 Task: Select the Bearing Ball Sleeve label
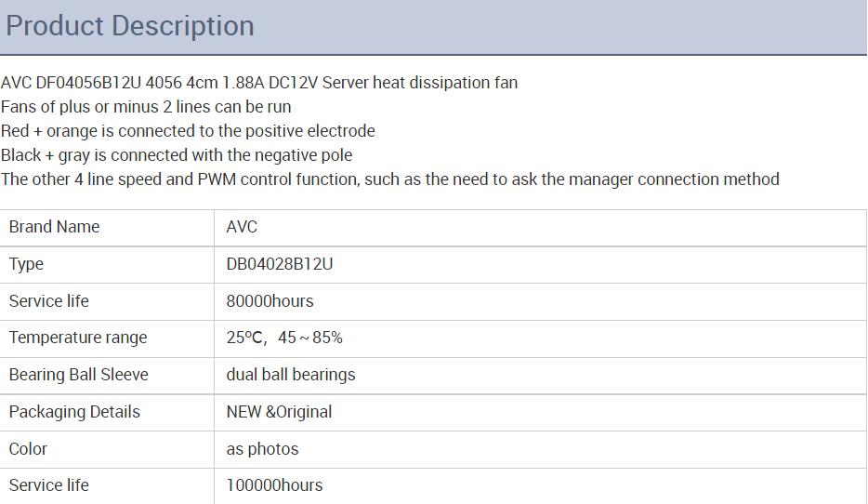[x=79, y=375]
